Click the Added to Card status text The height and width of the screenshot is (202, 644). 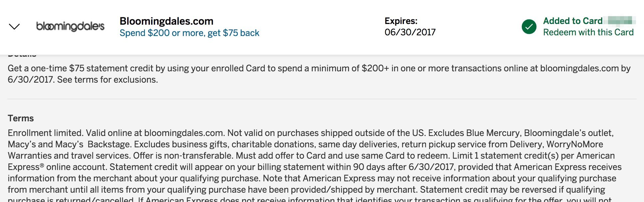click(573, 21)
